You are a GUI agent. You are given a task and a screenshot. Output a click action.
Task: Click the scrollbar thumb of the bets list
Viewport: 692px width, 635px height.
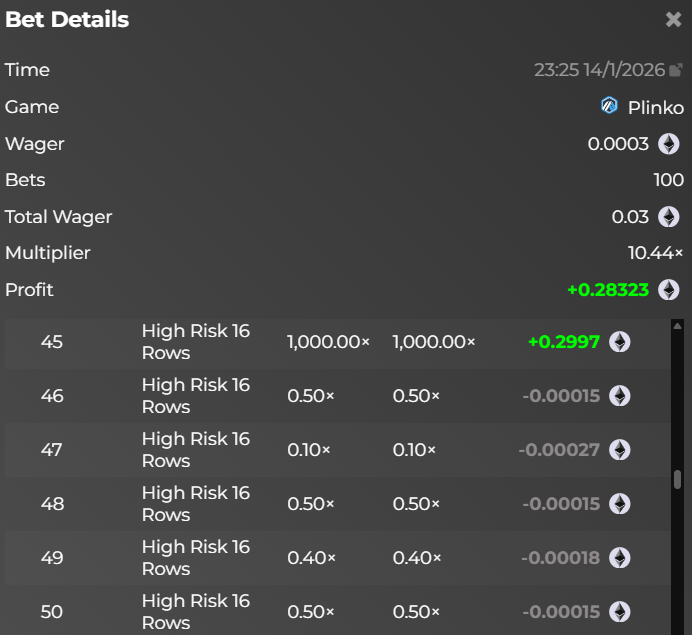[x=677, y=480]
